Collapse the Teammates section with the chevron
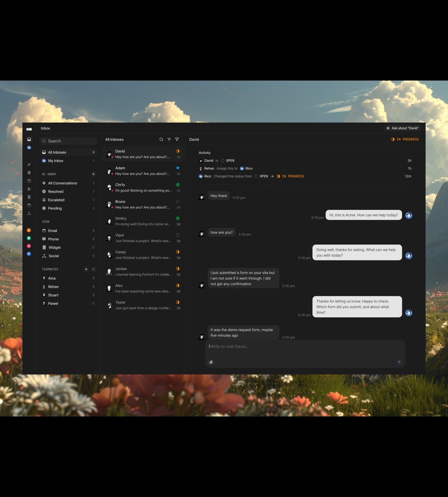This screenshot has height=497, width=448. coord(93,269)
